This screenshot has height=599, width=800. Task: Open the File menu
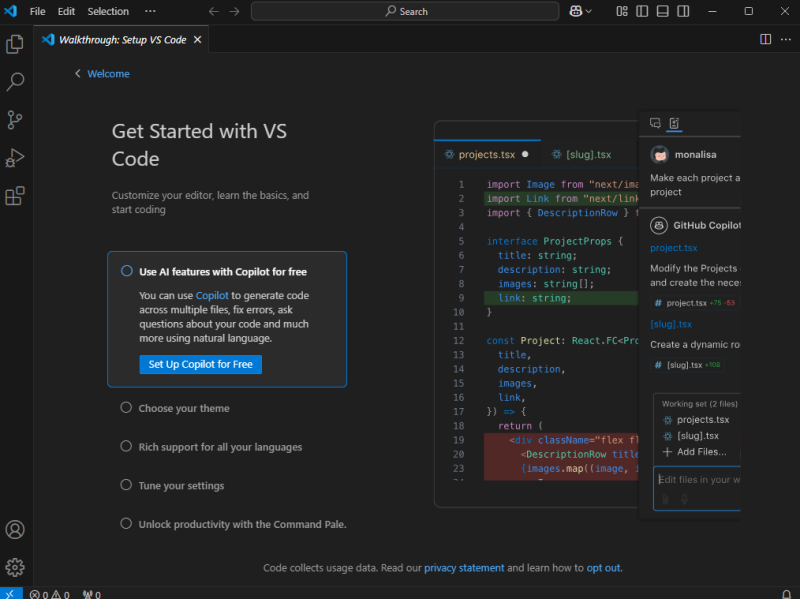click(37, 11)
